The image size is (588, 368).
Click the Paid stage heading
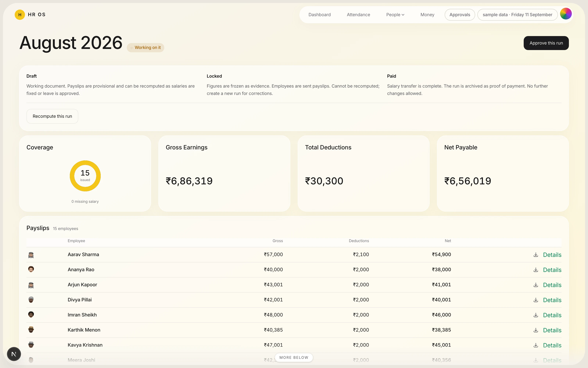[x=391, y=76]
